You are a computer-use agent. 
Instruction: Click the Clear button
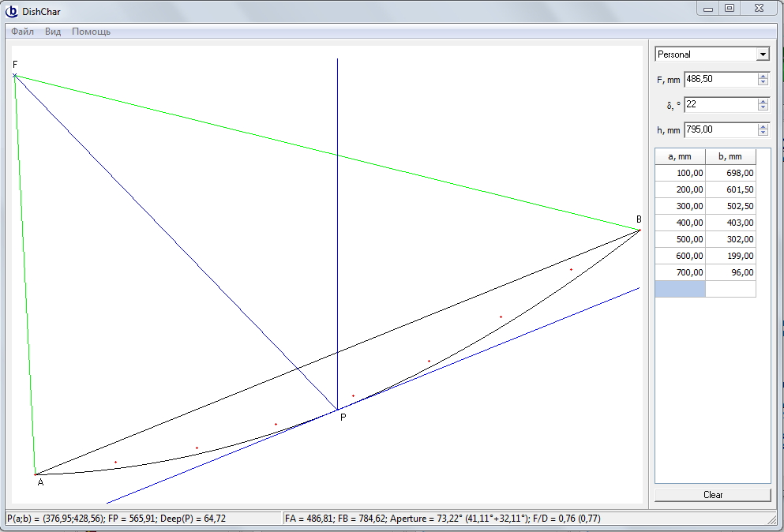pos(712,494)
